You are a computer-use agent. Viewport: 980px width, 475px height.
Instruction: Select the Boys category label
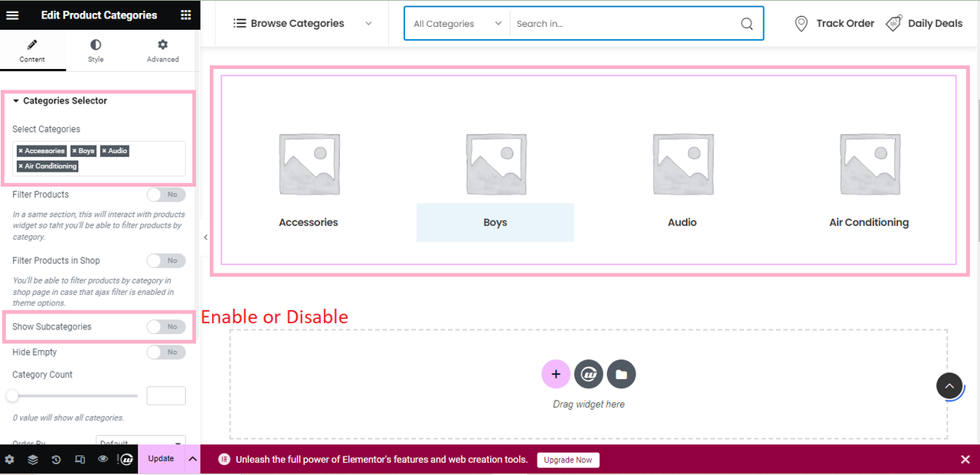point(495,222)
